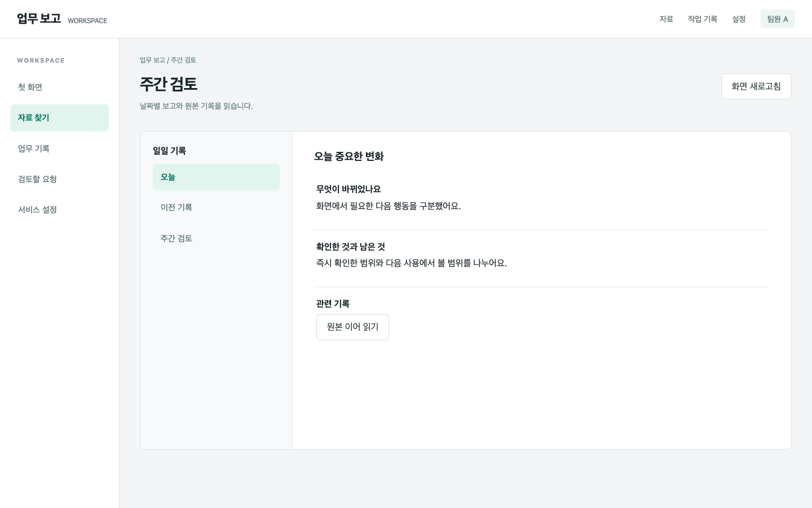This screenshot has width=812, height=508.
Task: Click text 즉시 확인한 범위와 다음 사용에서 볼 범위를 나누어요
Action: click(412, 263)
